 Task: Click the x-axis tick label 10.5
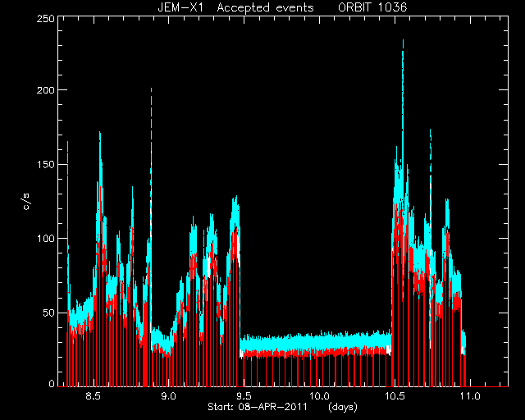(395, 396)
